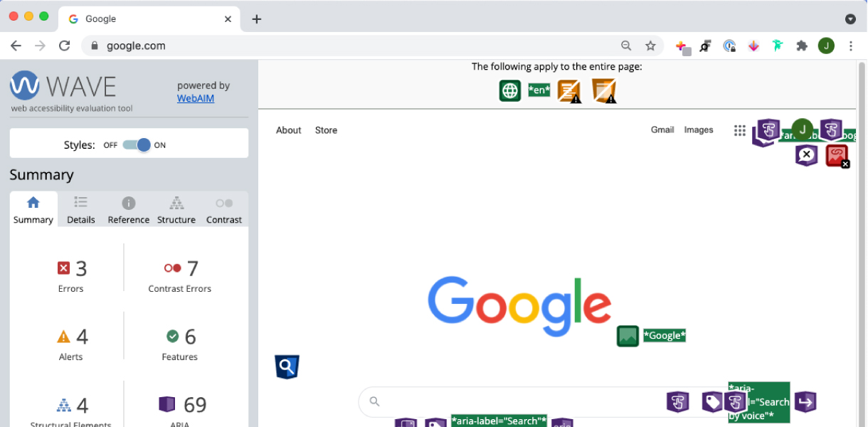Click the zoom magnifier in the address bar
The height and width of the screenshot is (427, 868).
pyautogui.click(x=626, y=46)
